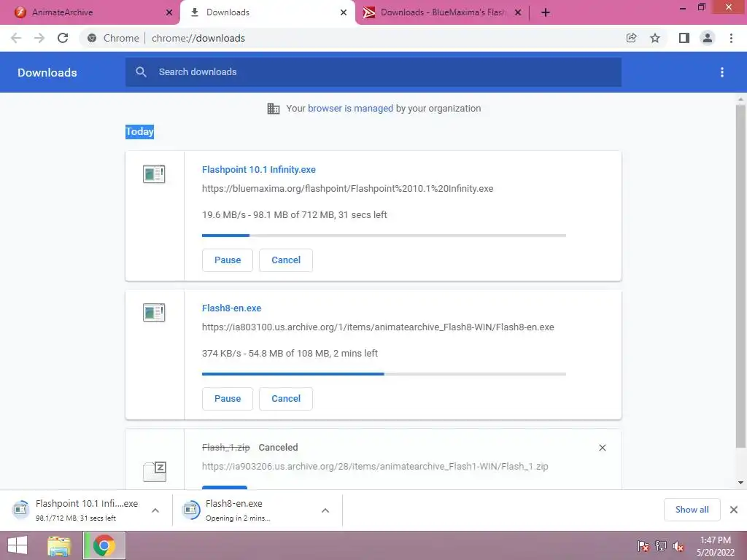Click the bluemaxima.org Flashpoint source URL
The image size is (747, 560).
(x=347, y=189)
